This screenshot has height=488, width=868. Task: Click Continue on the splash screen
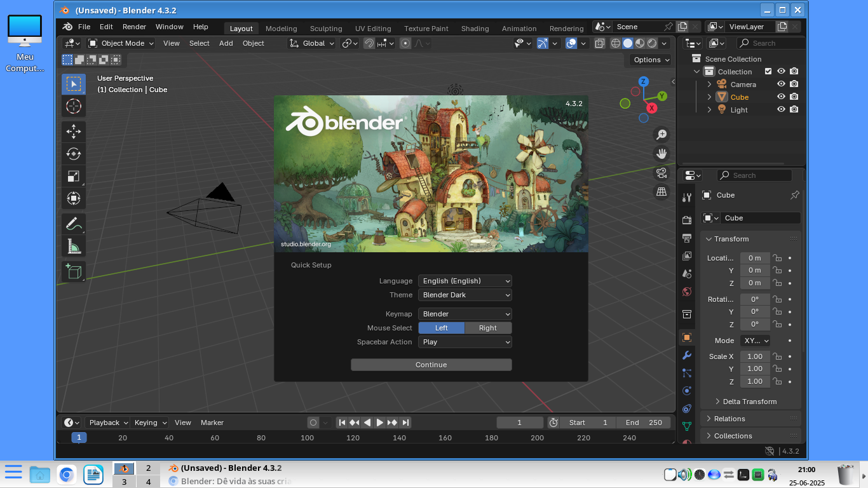(x=431, y=365)
